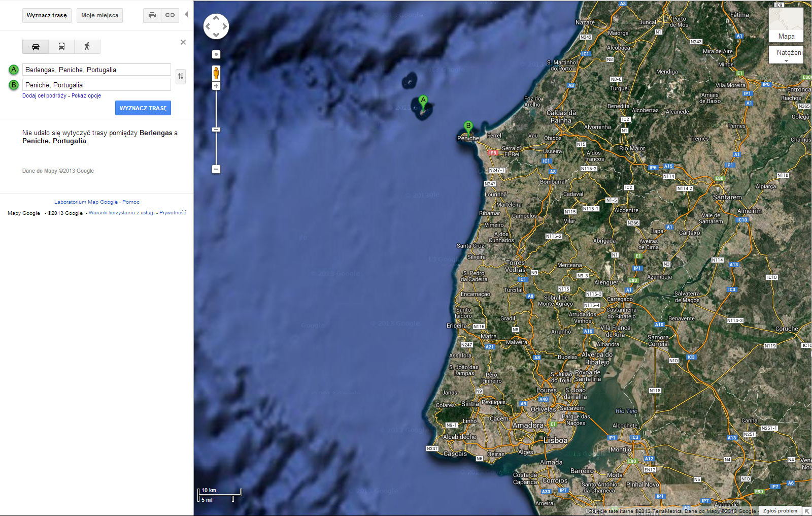This screenshot has width=812, height=516.
Task: Collapse the left side panel arrow
Action: pyautogui.click(x=186, y=15)
